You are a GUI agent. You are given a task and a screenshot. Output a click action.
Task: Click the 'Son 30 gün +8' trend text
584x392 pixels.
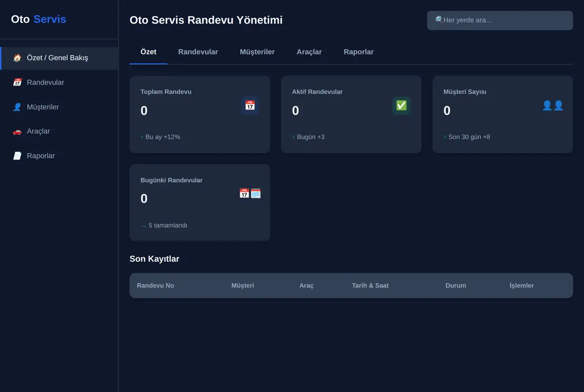(x=469, y=137)
